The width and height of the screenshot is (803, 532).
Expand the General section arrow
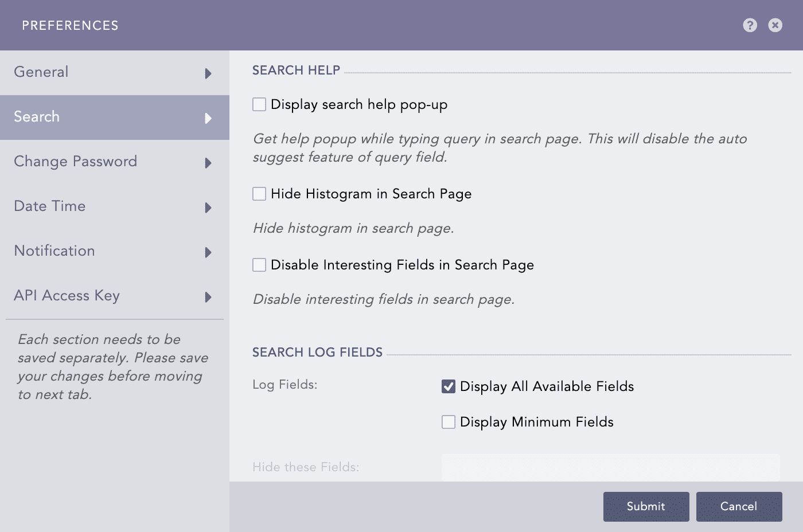208,73
